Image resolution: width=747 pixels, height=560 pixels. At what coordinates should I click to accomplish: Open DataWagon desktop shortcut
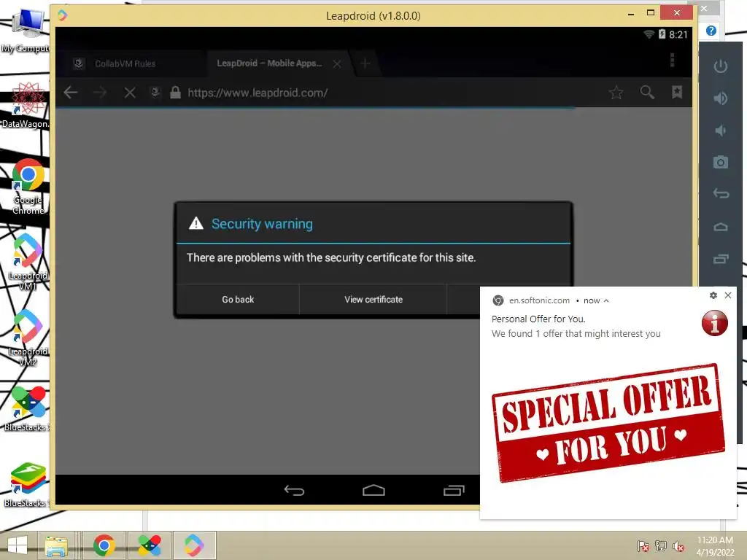27,106
